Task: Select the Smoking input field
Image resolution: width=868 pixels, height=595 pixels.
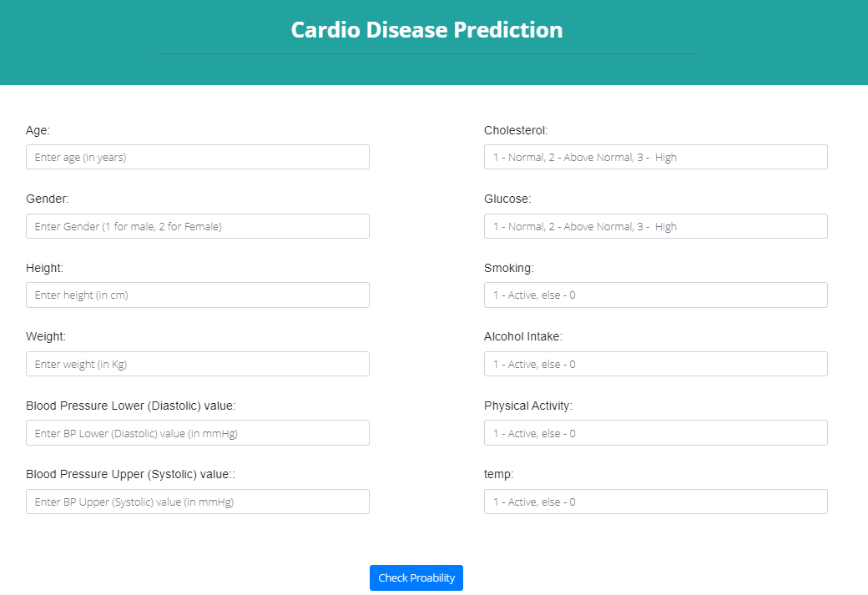Action: pyautogui.click(x=655, y=295)
